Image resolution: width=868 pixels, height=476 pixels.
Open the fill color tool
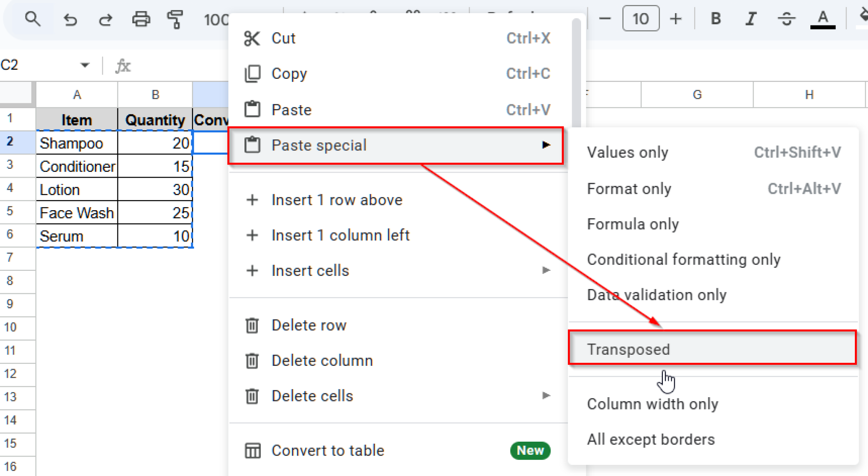click(x=862, y=17)
